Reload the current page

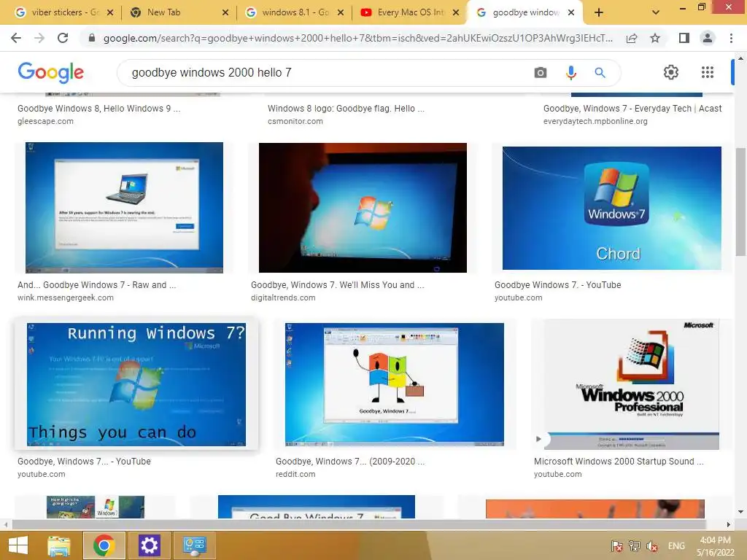coord(63,38)
